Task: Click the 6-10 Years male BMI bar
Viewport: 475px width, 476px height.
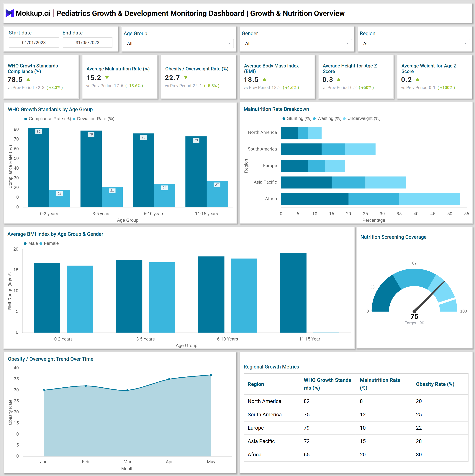Action: click(x=211, y=294)
